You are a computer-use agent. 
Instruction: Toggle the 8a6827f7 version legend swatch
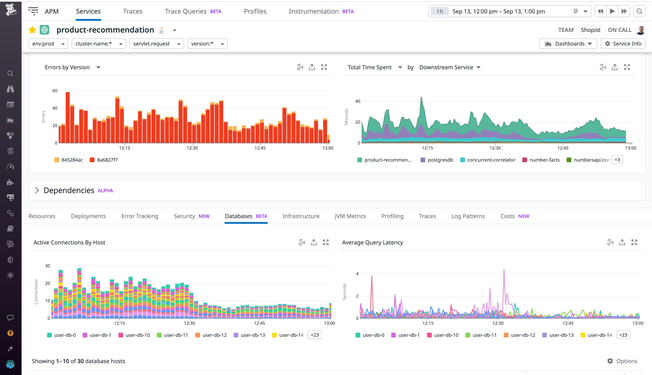click(92, 160)
